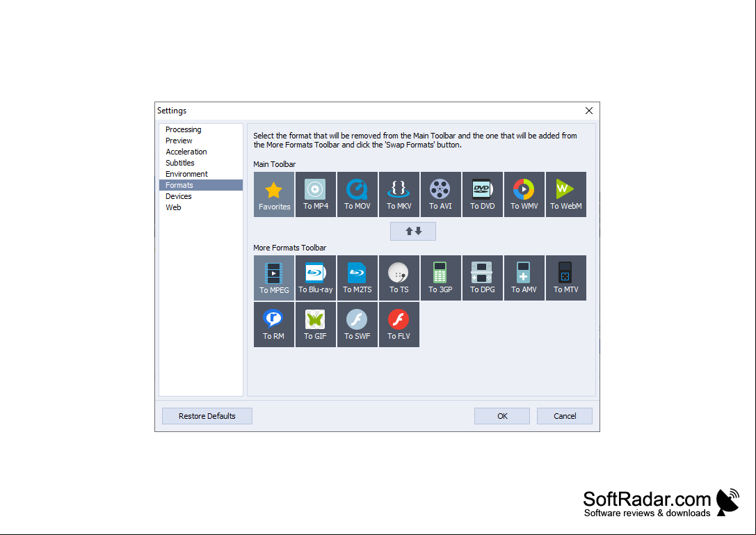This screenshot has width=756, height=535.
Task: Select the Formats settings section
Action: pos(201,185)
